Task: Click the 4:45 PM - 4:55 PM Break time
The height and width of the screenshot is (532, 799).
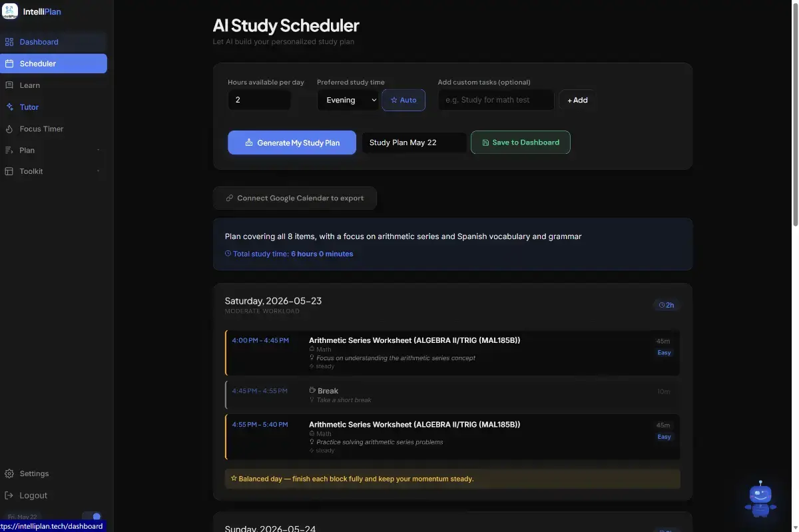Action: pyautogui.click(x=260, y=391)
